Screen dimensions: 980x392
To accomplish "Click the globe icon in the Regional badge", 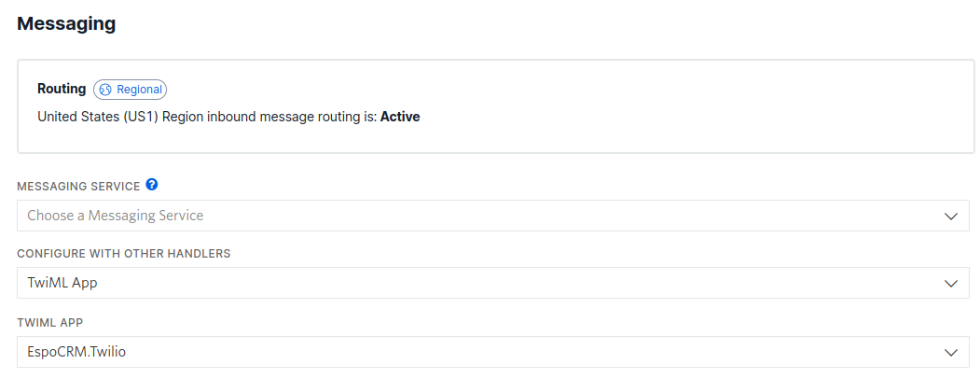I will pyautogui.click(x=105, y=90).
